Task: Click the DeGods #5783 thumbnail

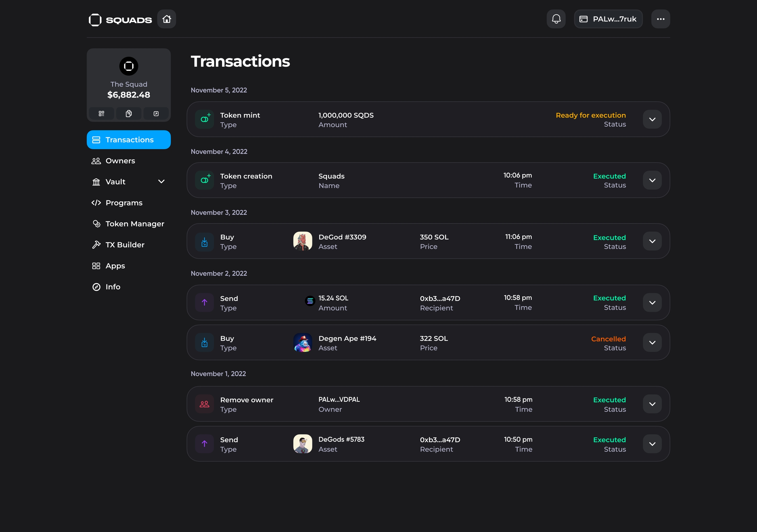Action: click(x=302, y=444)
